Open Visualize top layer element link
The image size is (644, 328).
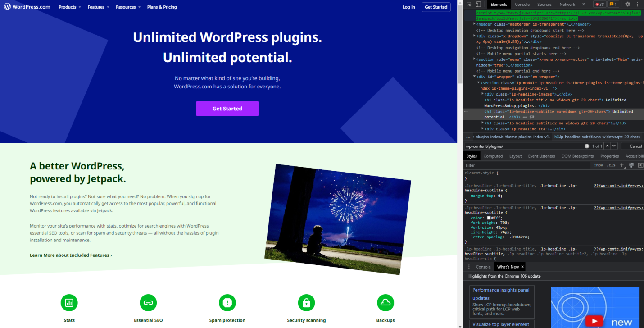click(501, 324)
